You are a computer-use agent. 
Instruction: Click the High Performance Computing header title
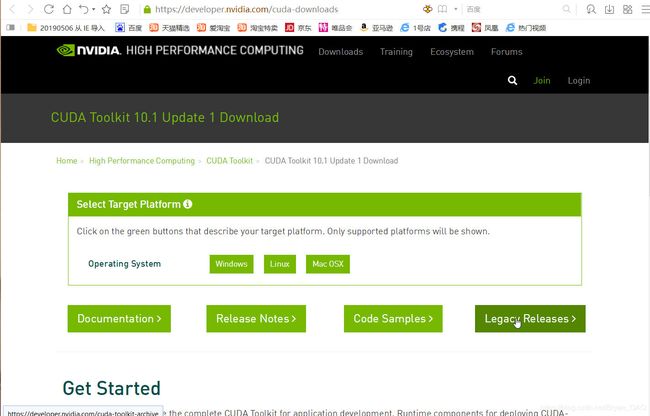[x=215, y=50]
